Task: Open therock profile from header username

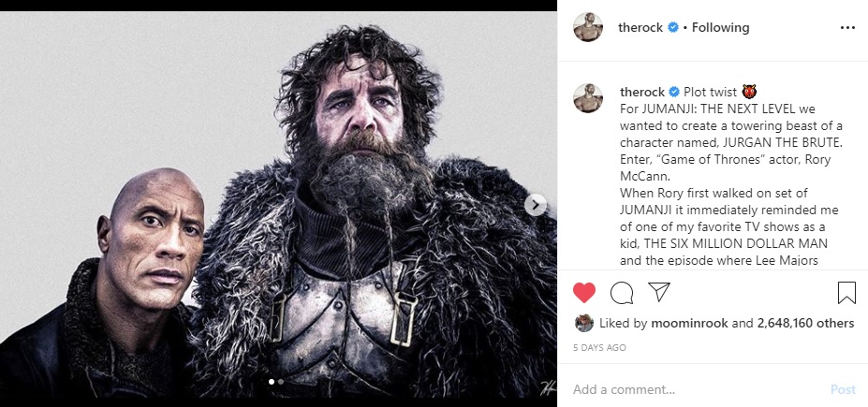Action: (x=640, y=28)
